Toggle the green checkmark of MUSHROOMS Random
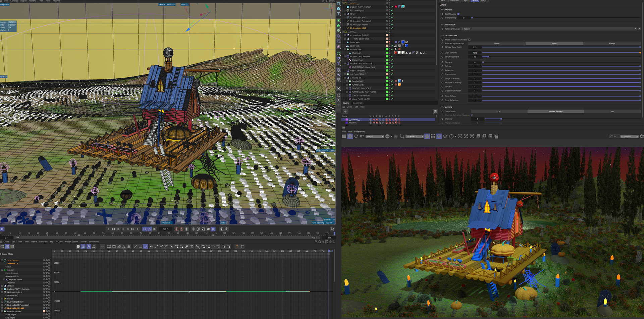 click(x=392, y=56)
